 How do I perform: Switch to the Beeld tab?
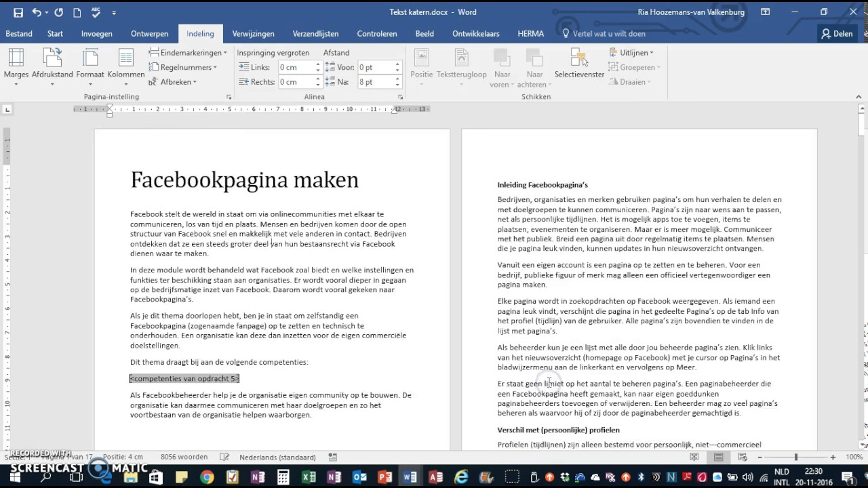pos(425,33)
